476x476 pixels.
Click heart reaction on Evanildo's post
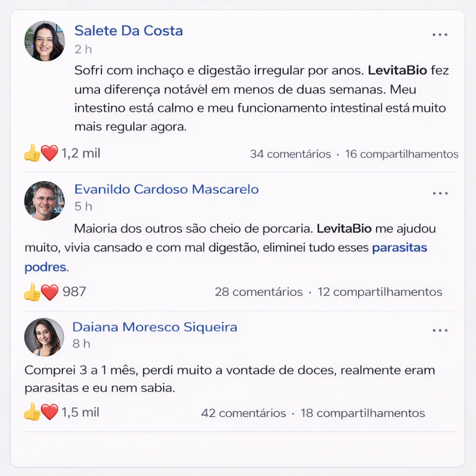50,292
